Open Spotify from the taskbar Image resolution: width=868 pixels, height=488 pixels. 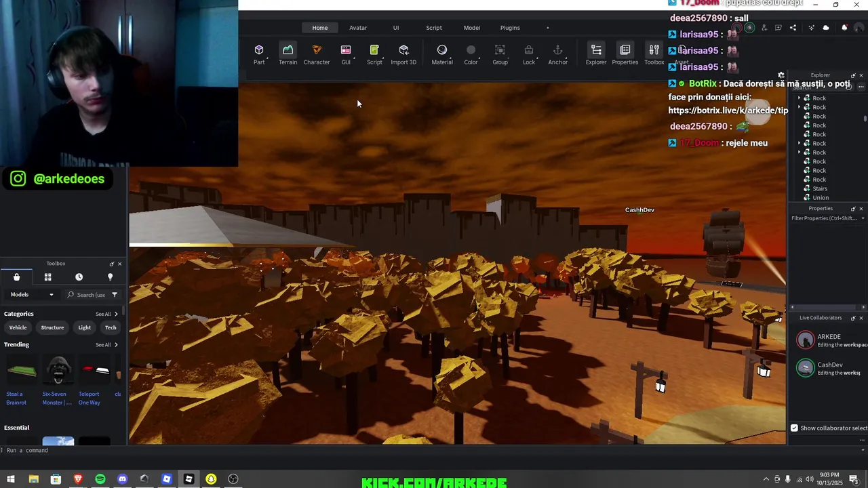(x=100, y=479)
